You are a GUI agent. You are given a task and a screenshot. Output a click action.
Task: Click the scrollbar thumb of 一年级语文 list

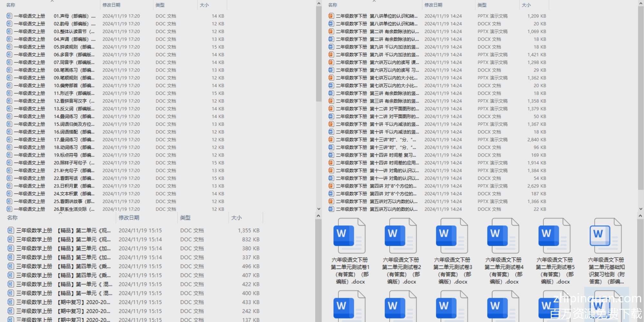(318, 55)
